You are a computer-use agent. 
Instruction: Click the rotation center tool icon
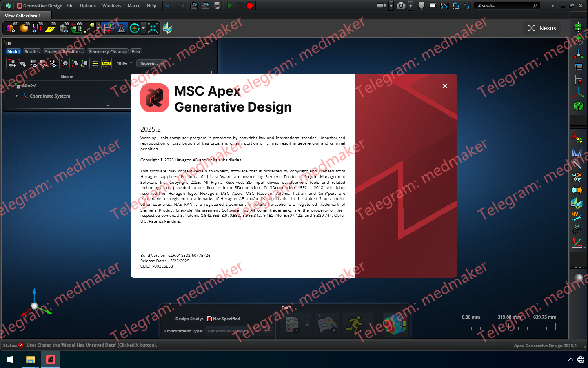click(x=135, y=28)
